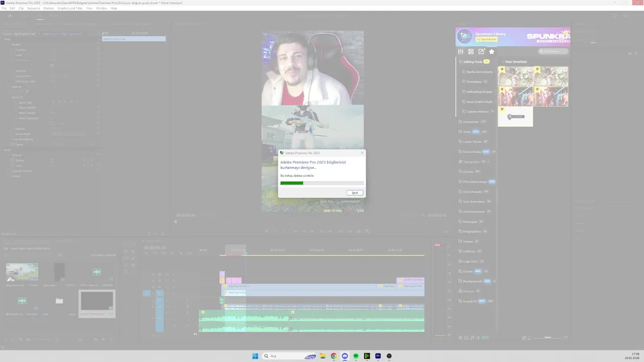
Task: Open the Stories category
Action: 468,271
